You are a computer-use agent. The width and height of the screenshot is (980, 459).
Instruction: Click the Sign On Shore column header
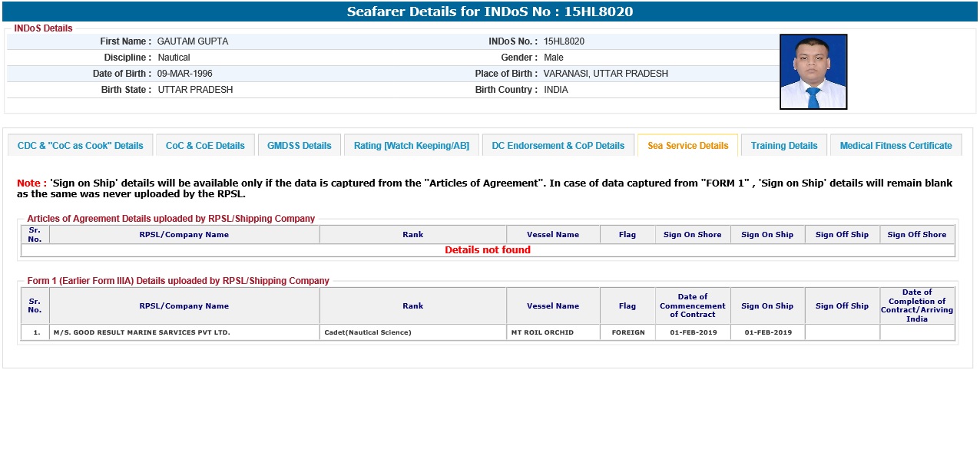pyautogui.click(x=692, y=235)
